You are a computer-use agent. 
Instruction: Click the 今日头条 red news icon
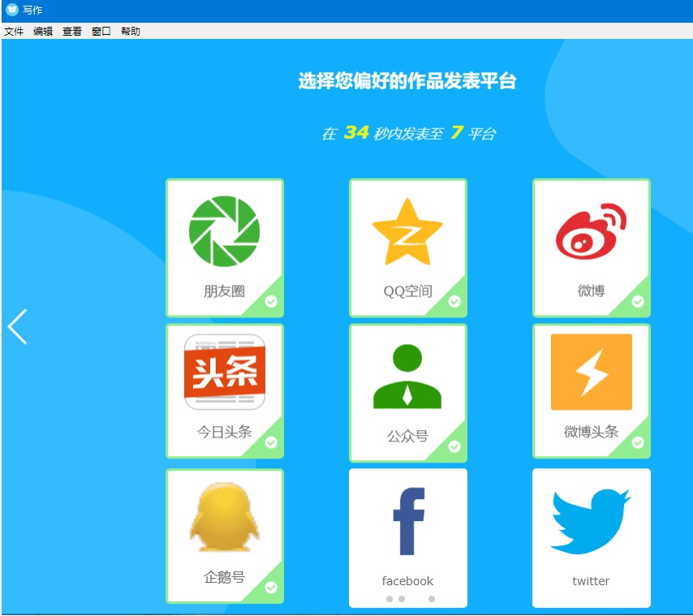pyautogui.click(x=225, y=372)
